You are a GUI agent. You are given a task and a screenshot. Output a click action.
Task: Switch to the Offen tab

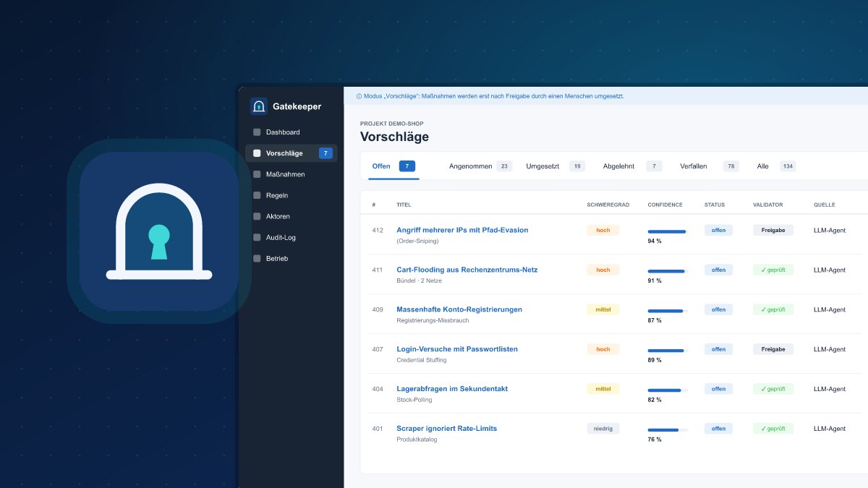(x=393, y=166)
